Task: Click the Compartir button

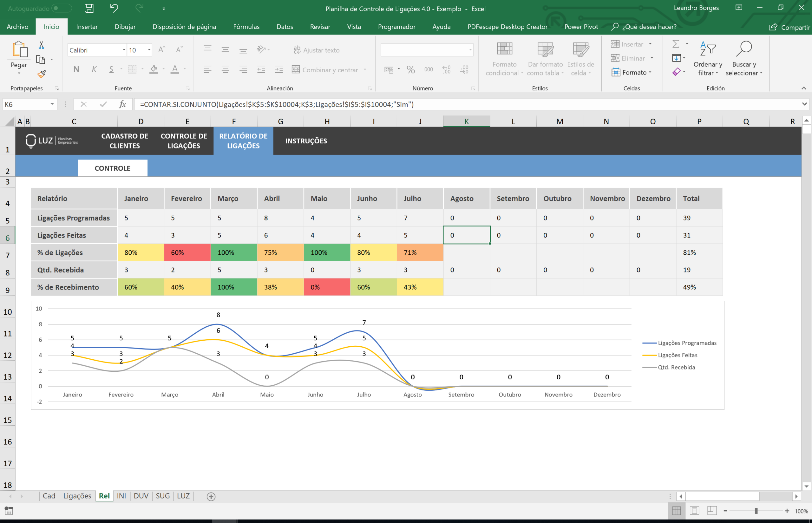Action: click(x=789, y=27)
